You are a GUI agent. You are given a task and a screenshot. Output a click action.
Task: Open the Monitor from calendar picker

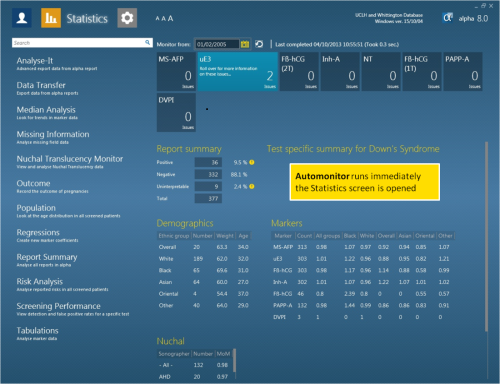coord(245,44)
